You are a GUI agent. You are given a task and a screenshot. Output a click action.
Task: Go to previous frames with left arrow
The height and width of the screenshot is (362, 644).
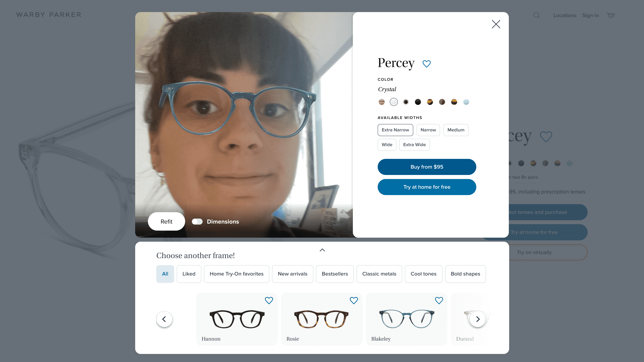tap(164, 319)
